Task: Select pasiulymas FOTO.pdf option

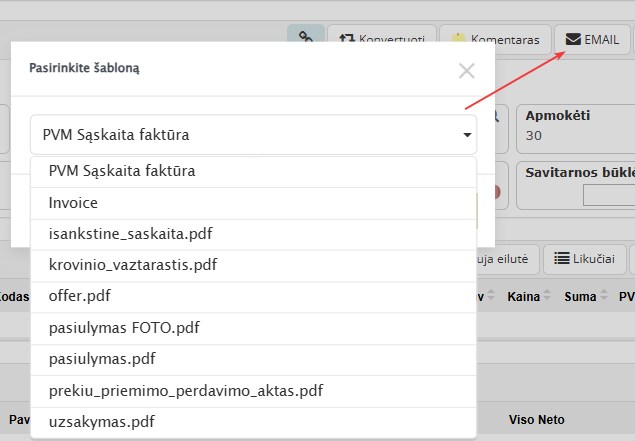Action: pos(124,328)
